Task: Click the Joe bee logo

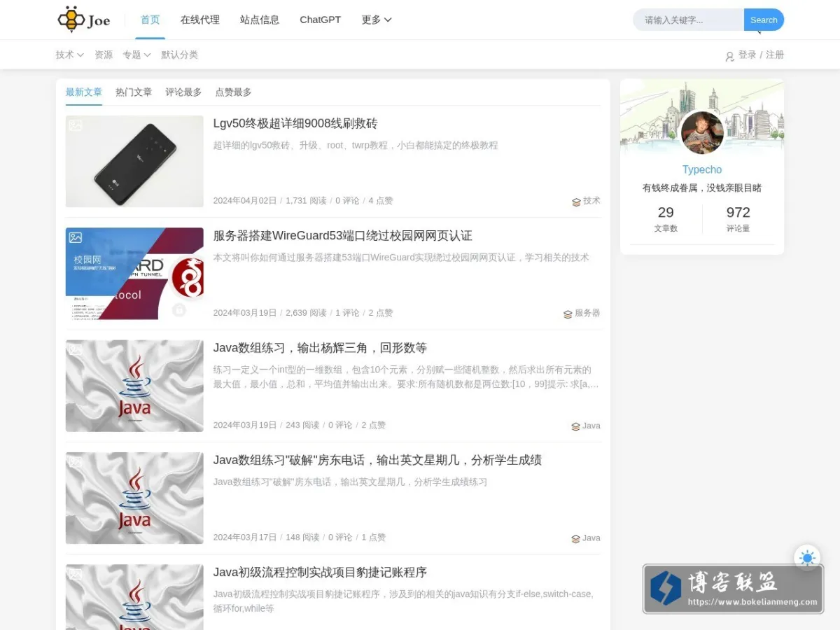Action: [x=84, y=20]
